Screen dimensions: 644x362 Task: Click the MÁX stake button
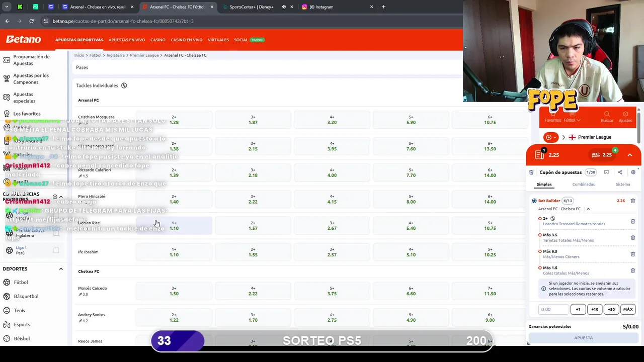pyautogui.click(x=628, y=310)
